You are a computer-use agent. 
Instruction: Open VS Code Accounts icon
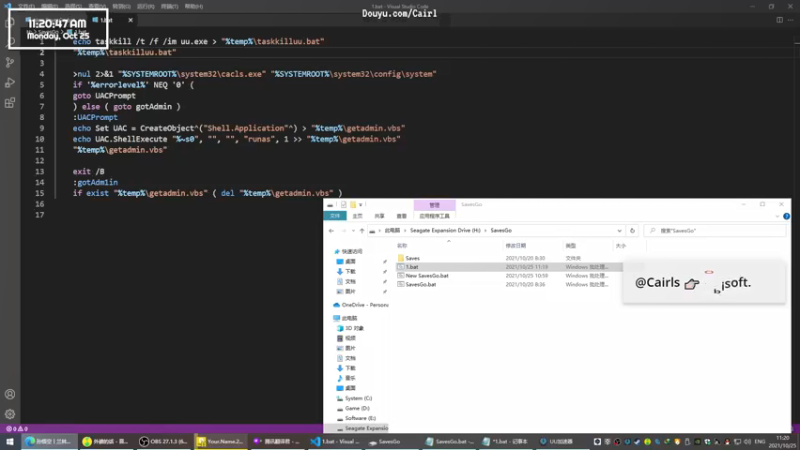tap(10, 394)
